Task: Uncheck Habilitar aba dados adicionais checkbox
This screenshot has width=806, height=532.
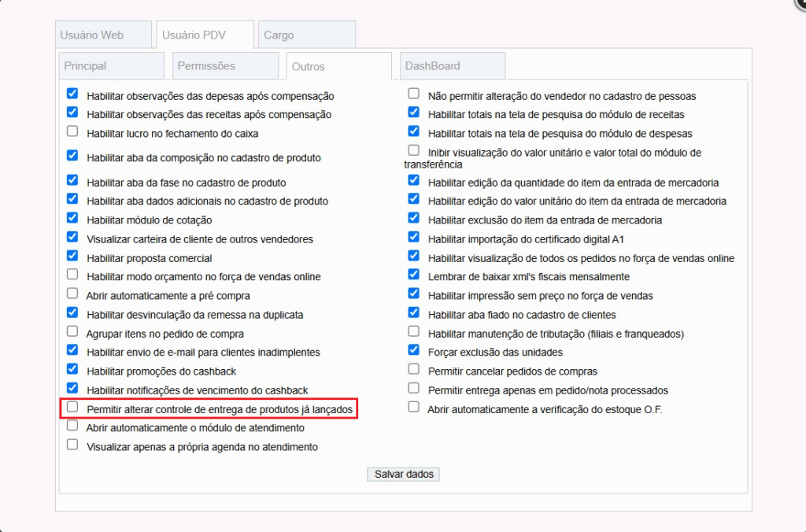Action: (72, 198)
